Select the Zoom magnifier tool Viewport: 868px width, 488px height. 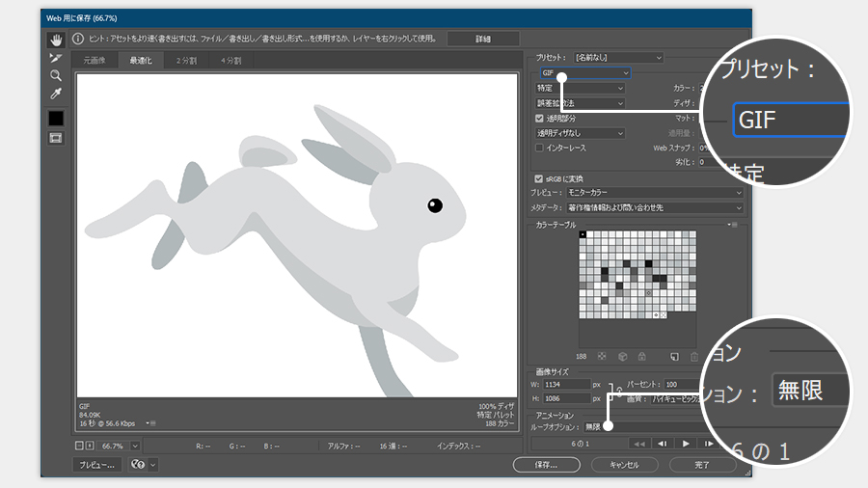click(x=56, y=75)
